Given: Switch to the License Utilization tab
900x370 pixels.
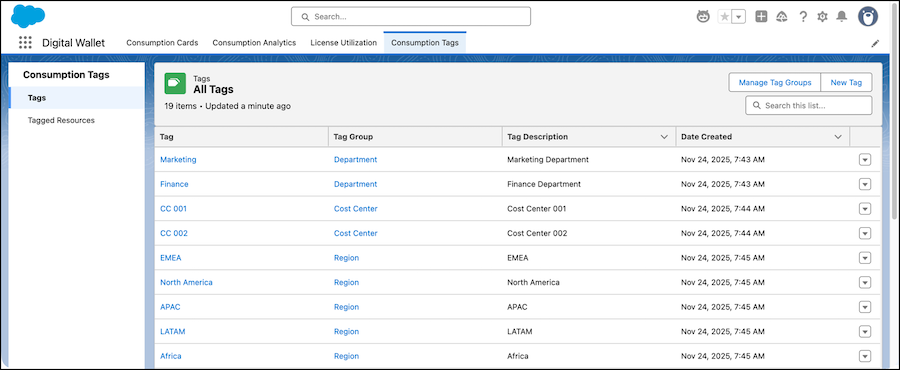Looking at the screenshot, I should [x=344, y=42].
